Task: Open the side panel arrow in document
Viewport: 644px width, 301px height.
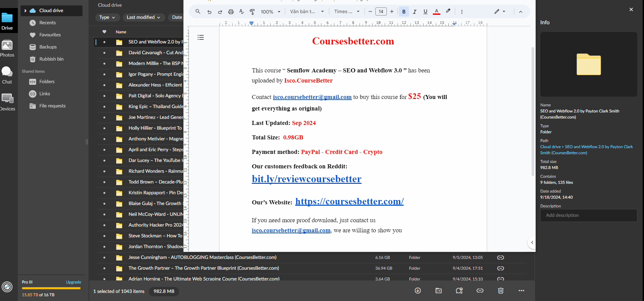Action: (532, 242)
